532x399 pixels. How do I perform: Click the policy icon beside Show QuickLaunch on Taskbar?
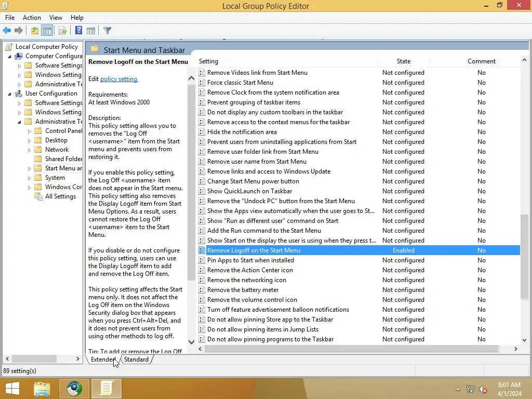(202, 191)
